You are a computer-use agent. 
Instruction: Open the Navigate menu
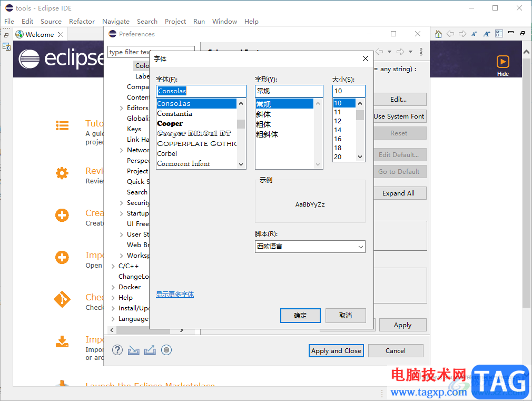116,22
